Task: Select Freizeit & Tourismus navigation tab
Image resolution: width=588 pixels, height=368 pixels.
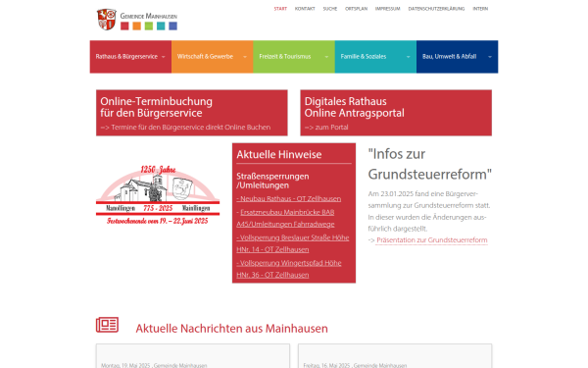Action: coord(294,57)
